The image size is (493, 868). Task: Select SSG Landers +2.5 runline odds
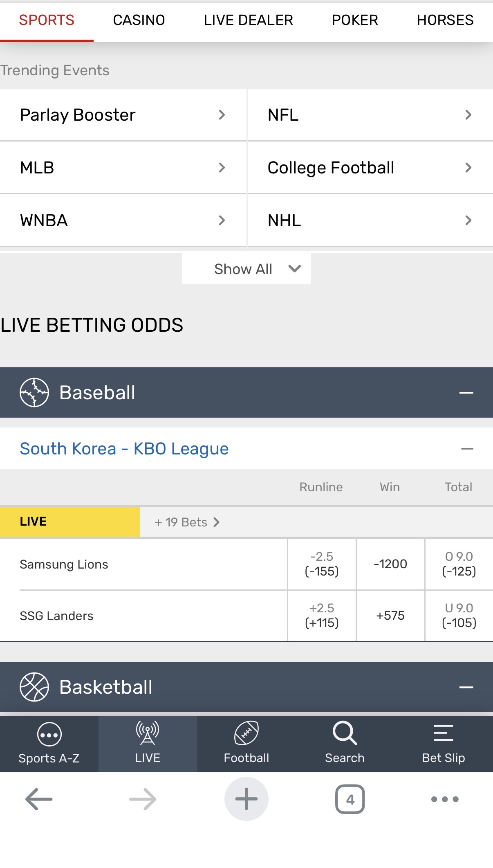pos(322,616)
